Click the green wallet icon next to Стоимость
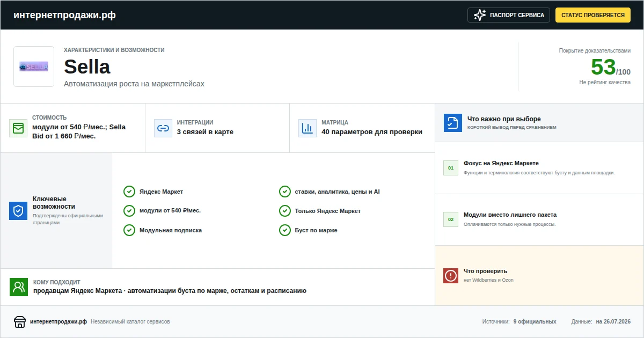Screen dimensions: 644x338 click(x=18, y=128)
